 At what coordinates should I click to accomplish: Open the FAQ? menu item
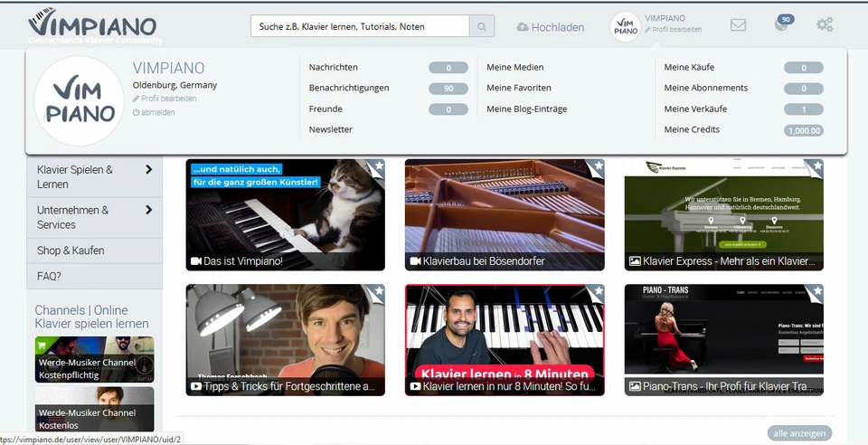95,276
